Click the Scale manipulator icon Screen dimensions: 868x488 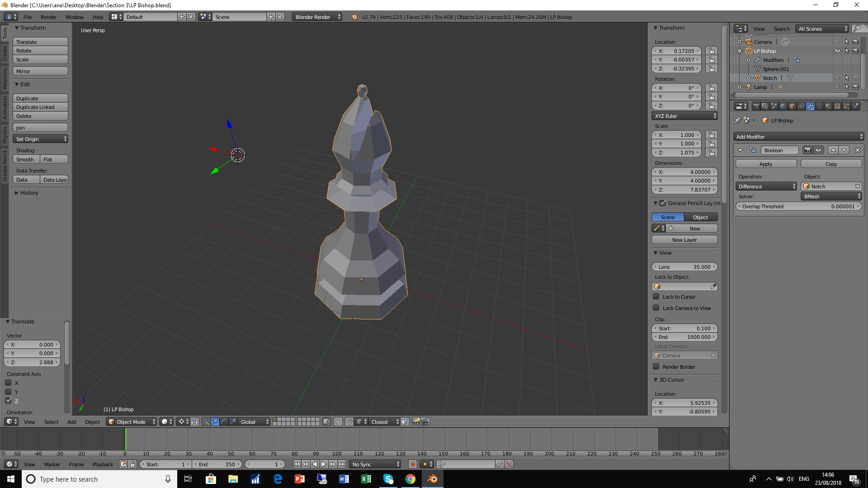coord(233,422)
